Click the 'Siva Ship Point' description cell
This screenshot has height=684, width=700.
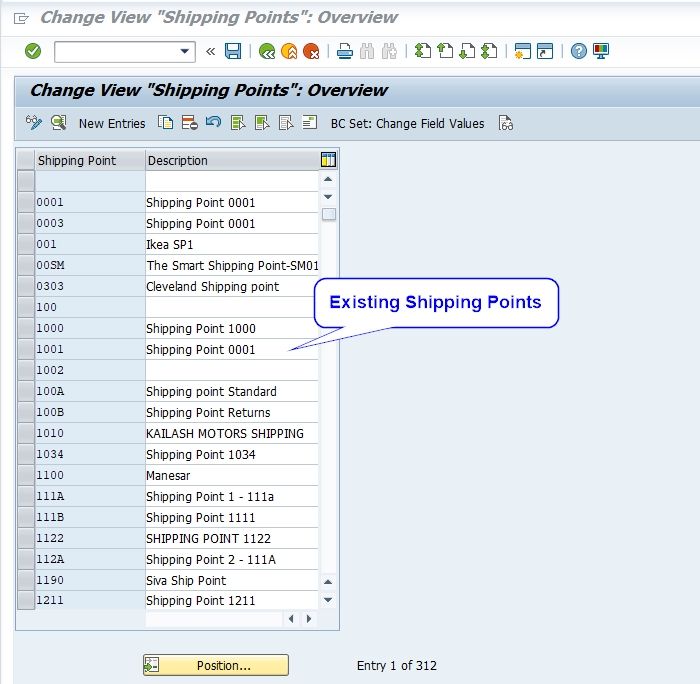tap(232, 580)
